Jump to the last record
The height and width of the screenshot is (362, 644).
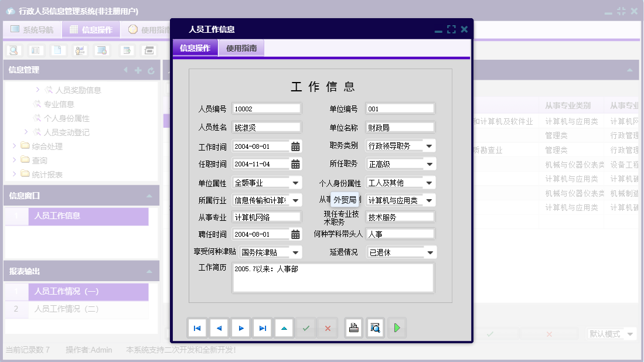click(x=262, y=327)
